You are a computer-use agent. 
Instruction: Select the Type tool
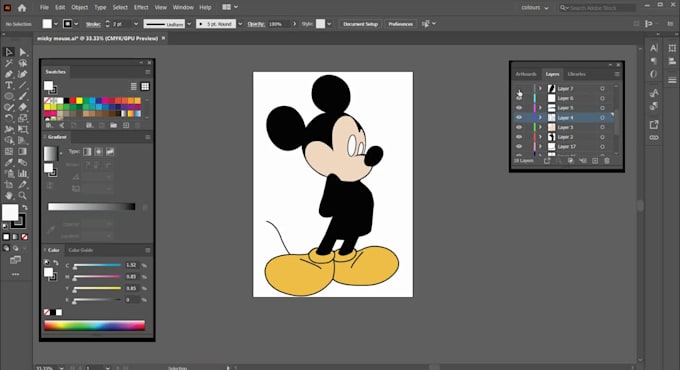click(9, 85)
